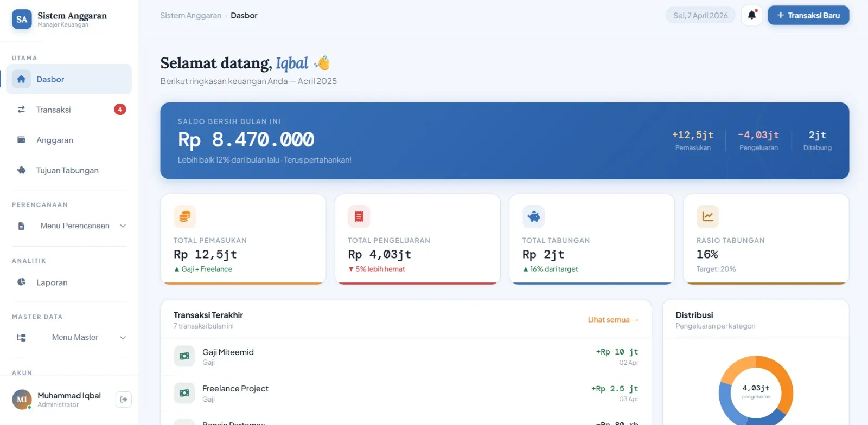Open the Laporan menu item

tap(69, 282)
